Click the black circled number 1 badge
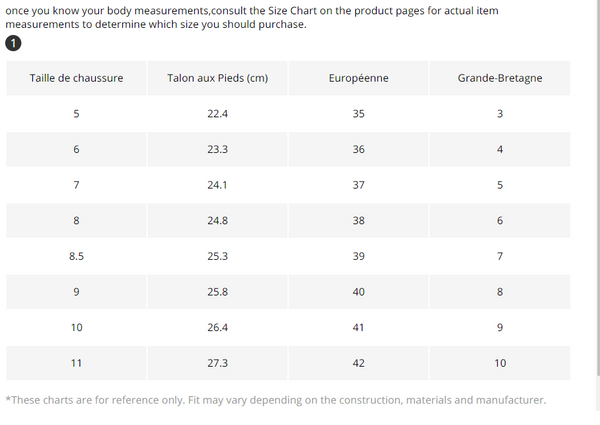 click(x=13, y=43)
